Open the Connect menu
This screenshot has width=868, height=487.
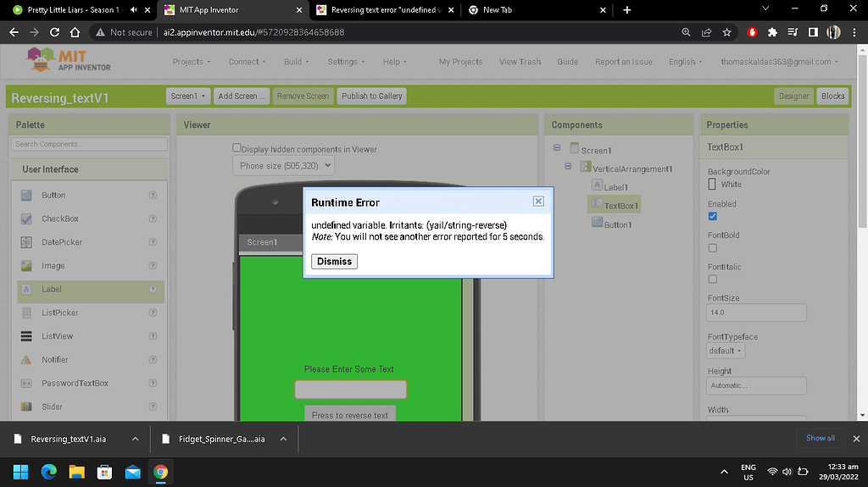click(x=247, y=62)
